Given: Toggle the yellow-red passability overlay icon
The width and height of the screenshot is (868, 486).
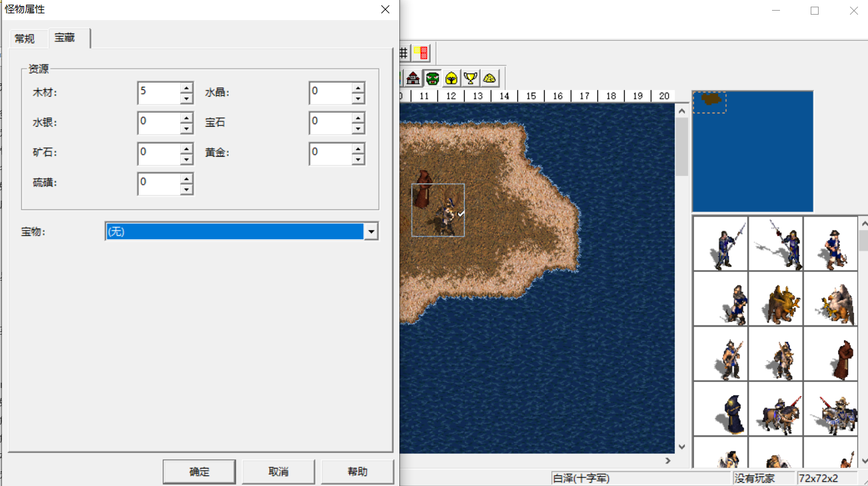Looking at the screenshot, I should [421, 53].
